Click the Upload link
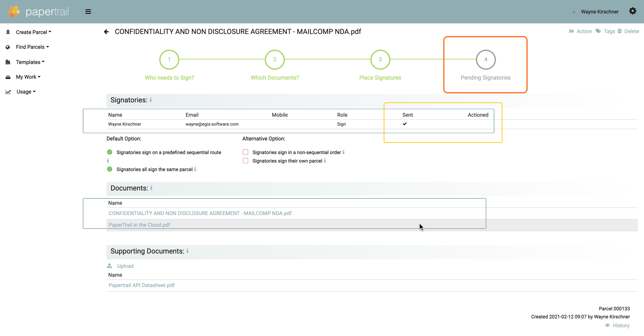644x336 pixels. (x=125, y=266)
